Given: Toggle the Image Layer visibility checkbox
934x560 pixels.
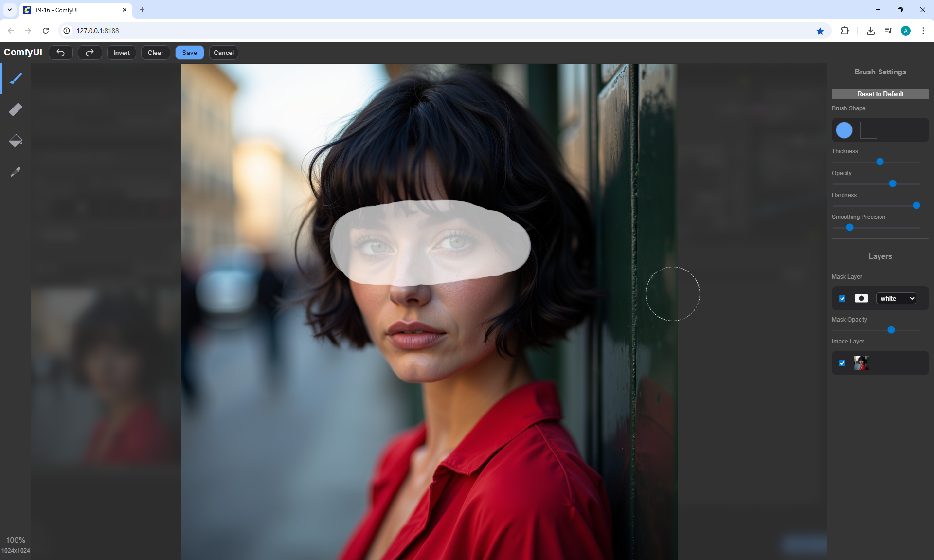Looking at the screenshot, I should click(x=842, y=363).
